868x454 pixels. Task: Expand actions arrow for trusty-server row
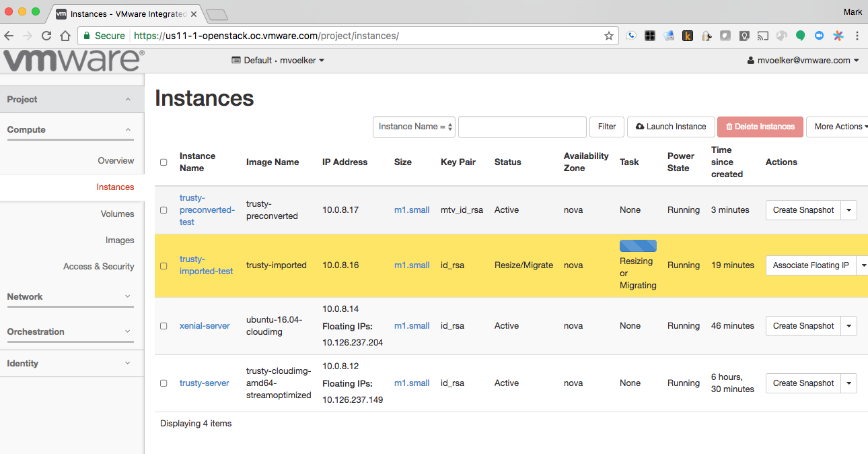pyautogui.click(x=849, y=383)
